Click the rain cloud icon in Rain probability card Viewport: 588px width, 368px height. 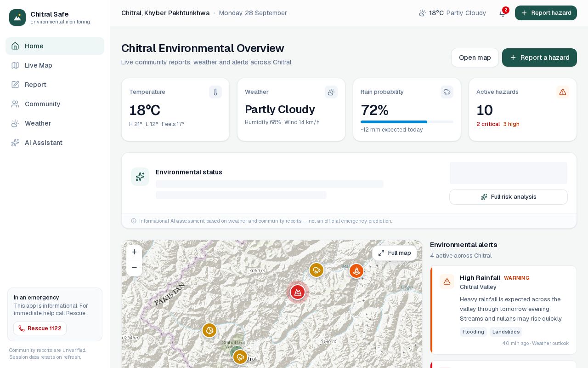447,92
